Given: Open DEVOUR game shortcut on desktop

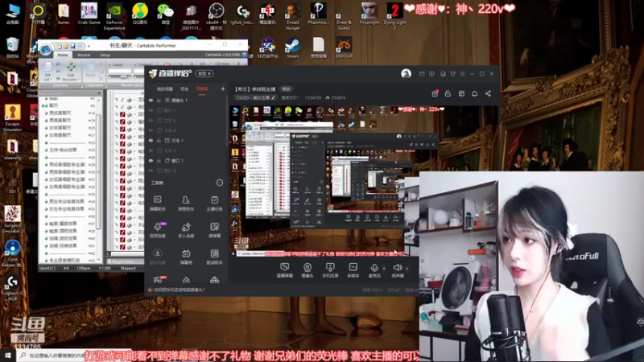Looking at the screenshot, I should pyautogui.click(x=344, y=47).
